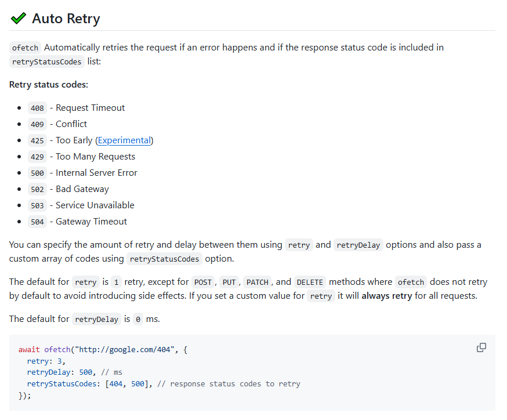Click the 504 Gateway Timeout badge
The width and height of the screenshot is (507, 420).
37,222
